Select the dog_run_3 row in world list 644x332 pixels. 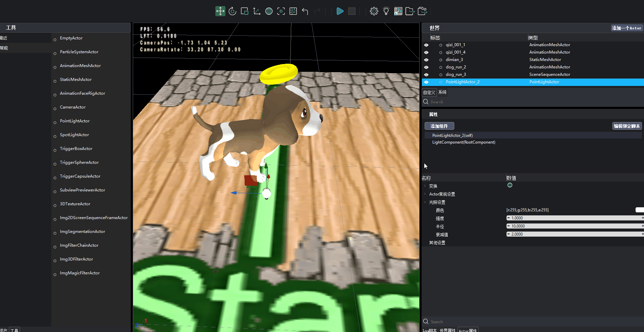(533, 74)
